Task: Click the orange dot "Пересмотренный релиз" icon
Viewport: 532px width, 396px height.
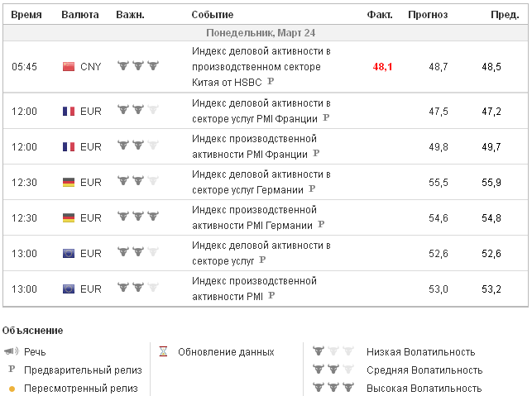Action: [12, 389]
